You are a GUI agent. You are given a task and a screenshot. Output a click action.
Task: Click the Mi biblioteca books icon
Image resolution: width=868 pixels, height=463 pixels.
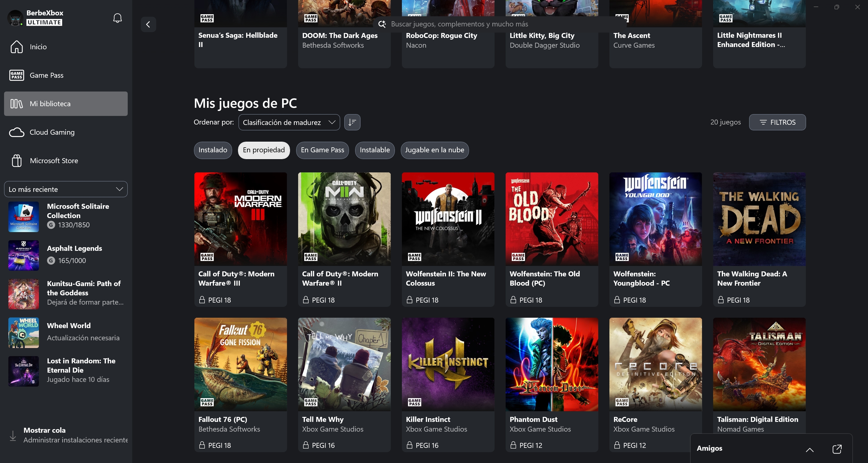[x=17, y=104]
